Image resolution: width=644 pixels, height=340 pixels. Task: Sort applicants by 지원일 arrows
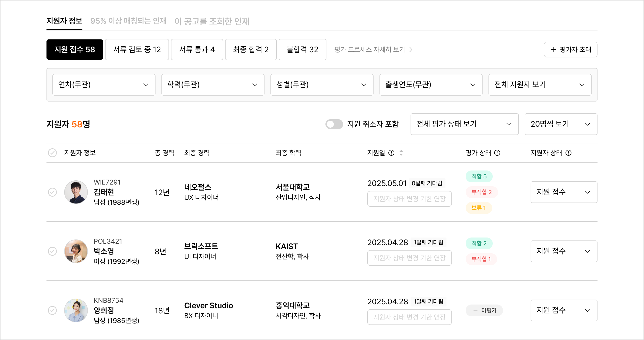(x=401, y=153)
